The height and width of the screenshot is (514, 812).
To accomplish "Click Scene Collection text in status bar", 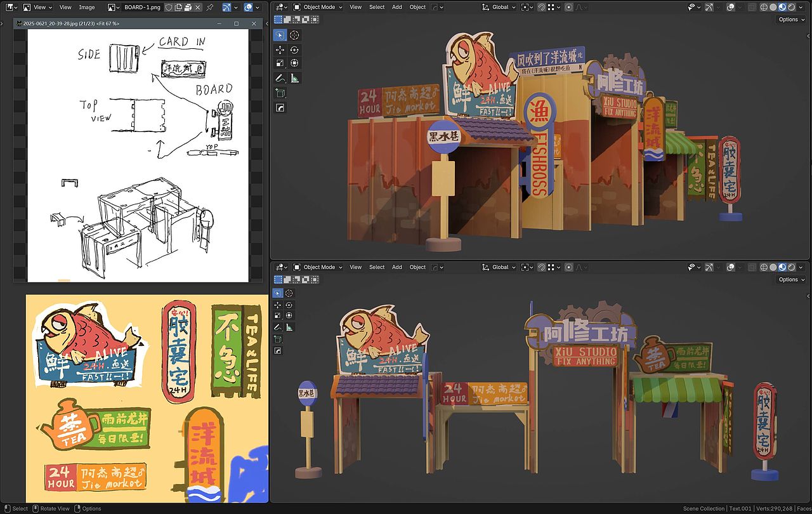I will click(x=704, y=508).
